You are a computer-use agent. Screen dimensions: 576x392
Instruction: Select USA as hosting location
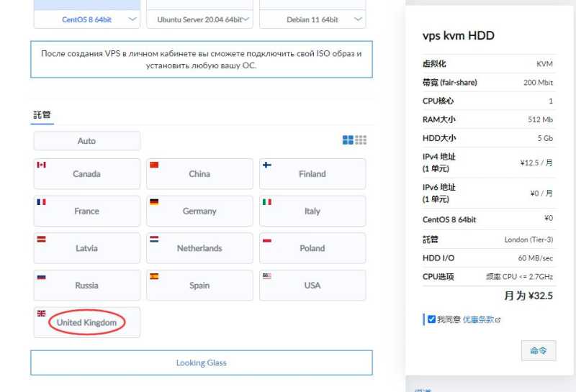point(312,286)
